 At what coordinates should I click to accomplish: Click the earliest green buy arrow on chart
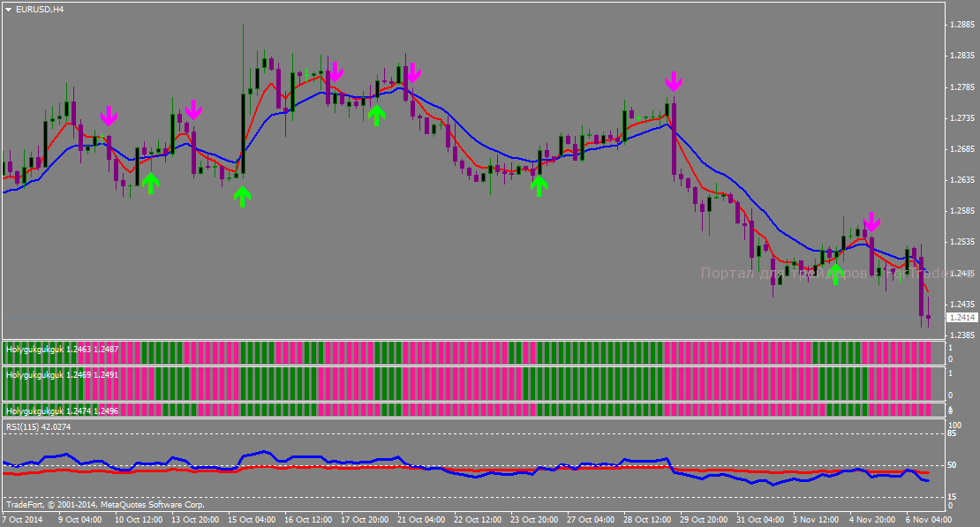click(151, 183)
